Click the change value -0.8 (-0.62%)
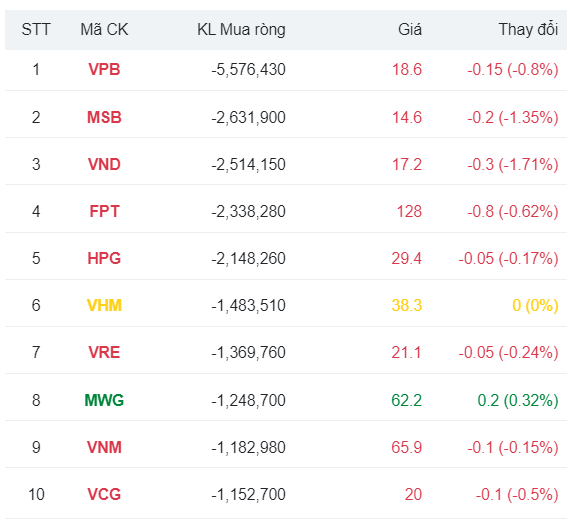Screen dimensions: 575x521 click(513, 212)
